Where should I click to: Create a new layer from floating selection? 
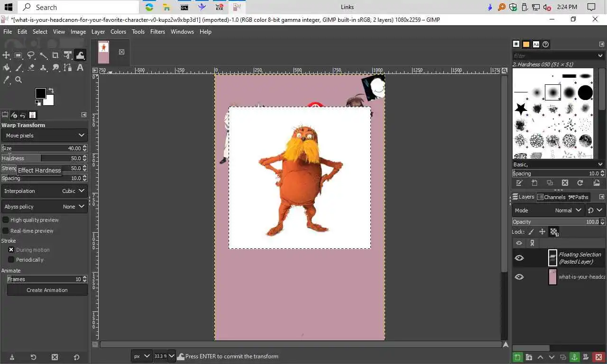517,357
